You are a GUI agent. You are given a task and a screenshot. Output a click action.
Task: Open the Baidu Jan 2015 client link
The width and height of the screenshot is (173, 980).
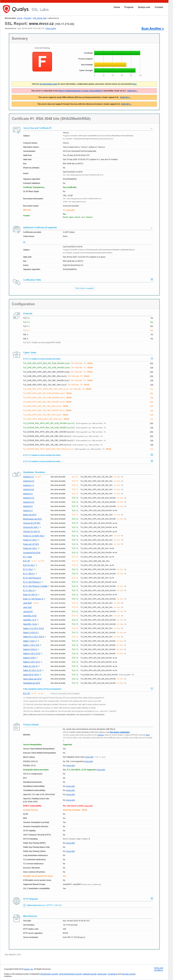pos(30,514)
